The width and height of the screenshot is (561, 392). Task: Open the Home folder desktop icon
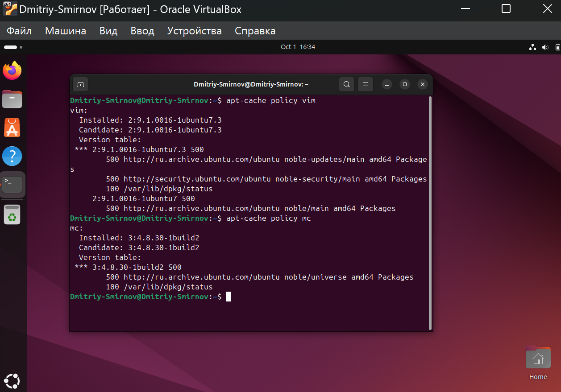[x=538, y=363]
